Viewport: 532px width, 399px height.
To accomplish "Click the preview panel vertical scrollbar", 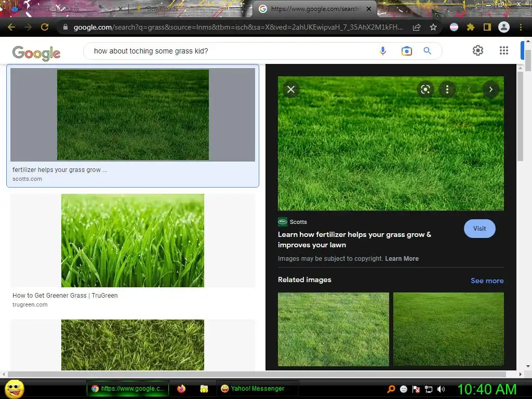I will (x=520, y=116).
